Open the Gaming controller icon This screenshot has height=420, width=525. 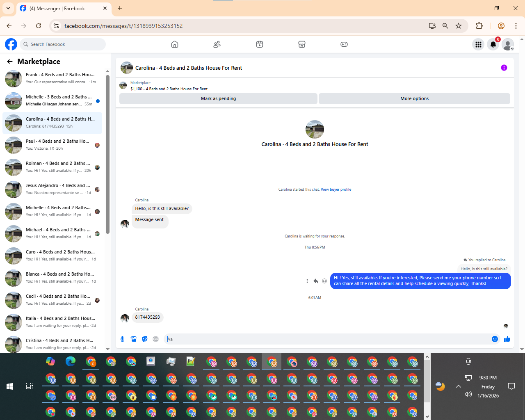(x=344, y=44)
